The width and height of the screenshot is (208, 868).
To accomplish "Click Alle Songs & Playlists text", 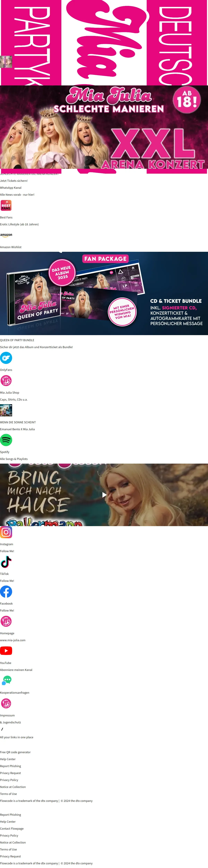I will click(14, 459).
